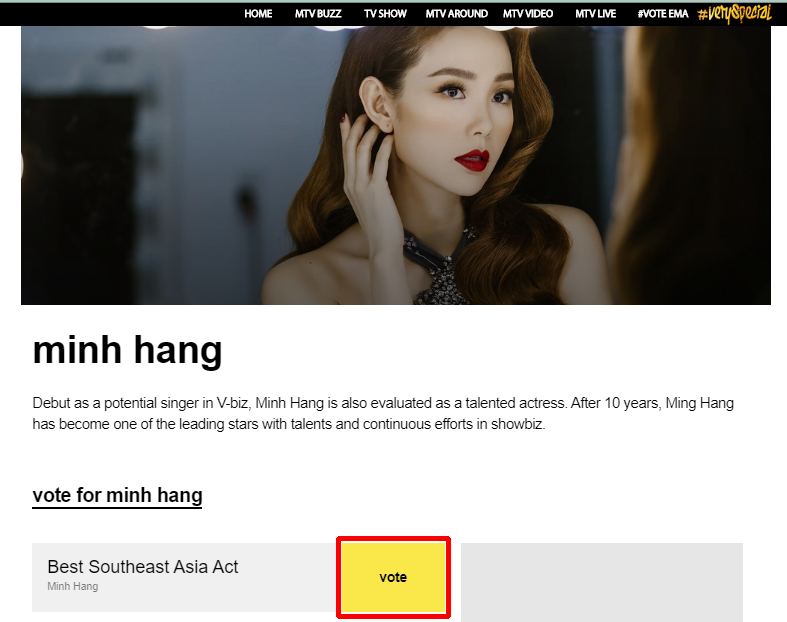The image size is (787, 622).
Task: Navigate to MTV AROUND
Action: tap(456, 14)
